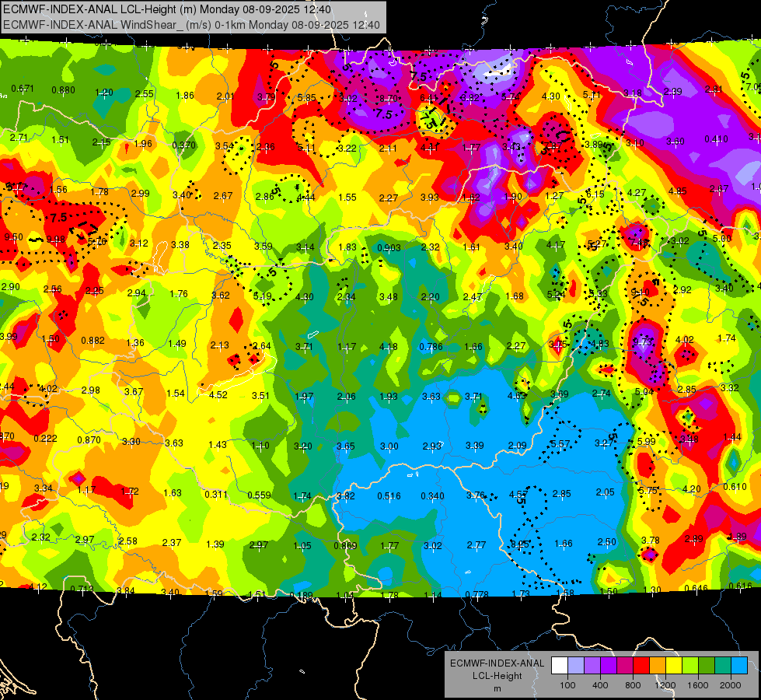
Task: Click the legend title 'LCL-Height'
Action: 497,676
